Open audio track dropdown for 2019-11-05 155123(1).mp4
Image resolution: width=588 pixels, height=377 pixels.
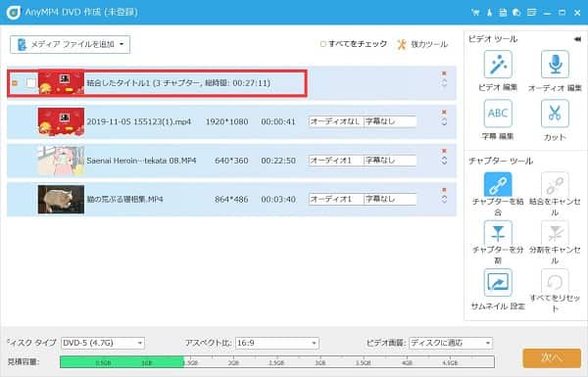click(335, 121)
